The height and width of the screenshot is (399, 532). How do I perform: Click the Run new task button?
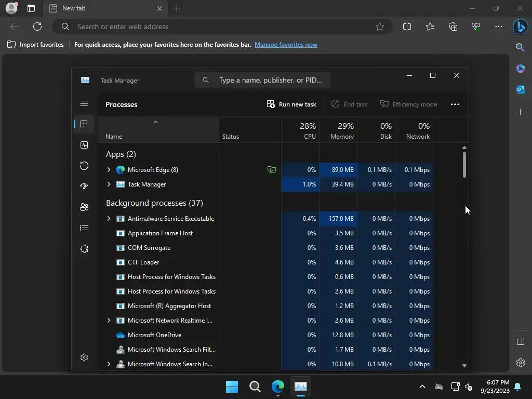click(291, 104)
